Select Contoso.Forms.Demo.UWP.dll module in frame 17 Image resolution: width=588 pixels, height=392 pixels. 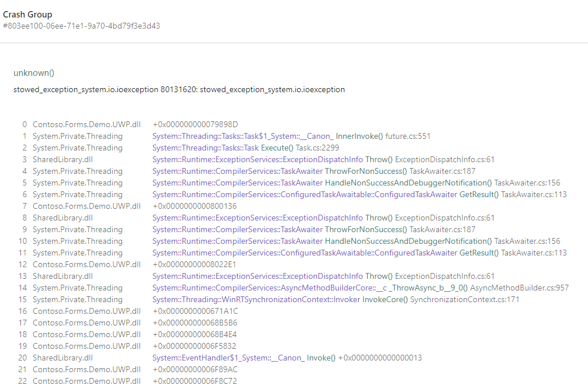[86, 323]
